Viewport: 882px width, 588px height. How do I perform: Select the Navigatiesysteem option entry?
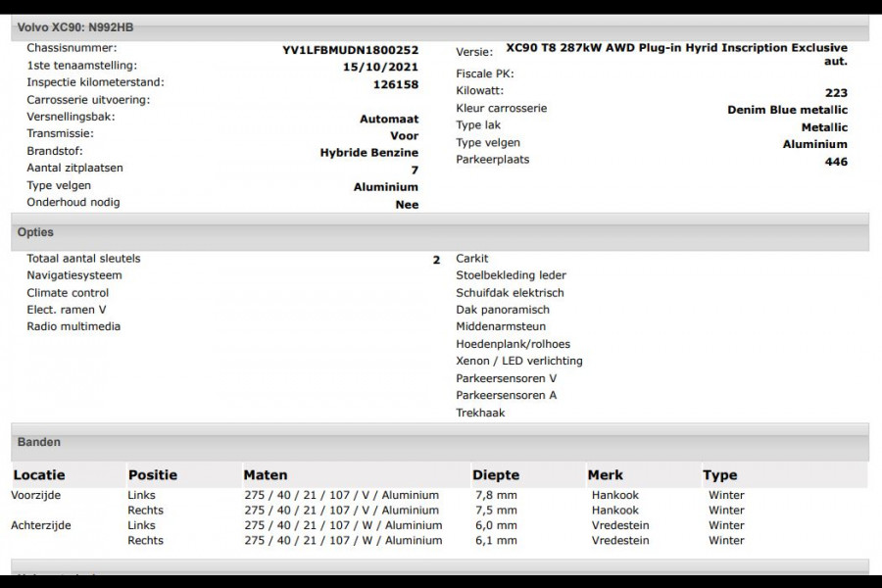point(74,276)
